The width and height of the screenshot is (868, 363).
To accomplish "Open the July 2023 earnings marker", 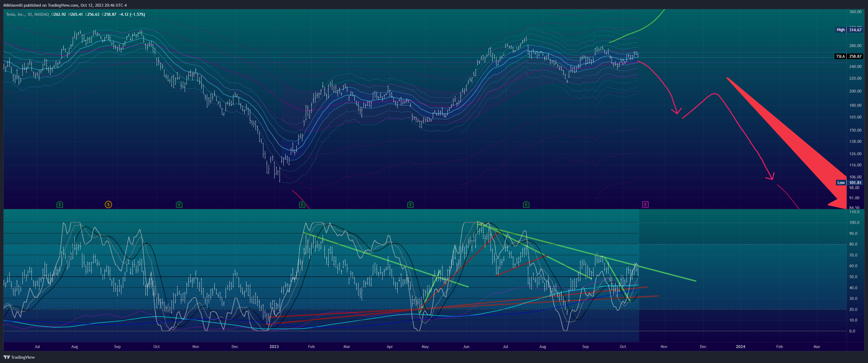I will (x=526, y=204).
